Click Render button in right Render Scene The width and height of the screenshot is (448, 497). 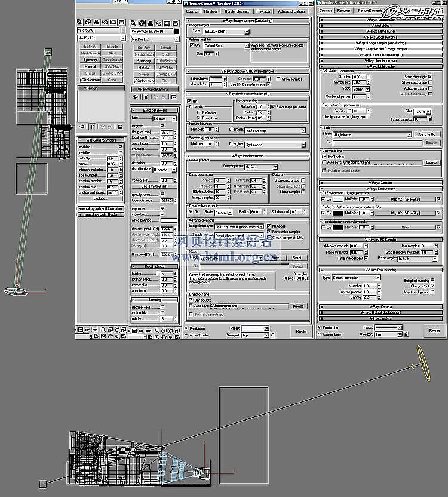(434, 330)
